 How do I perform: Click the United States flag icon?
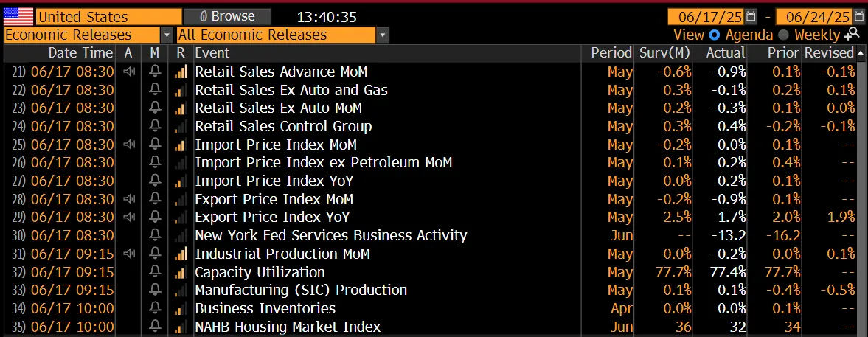18,16
